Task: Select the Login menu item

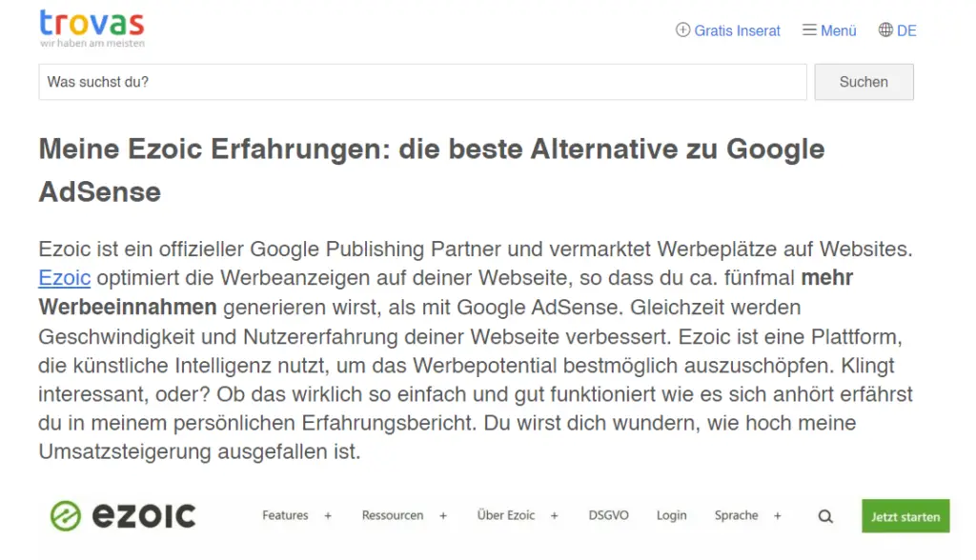Action: pyautogui.click(x=672, y=515)
